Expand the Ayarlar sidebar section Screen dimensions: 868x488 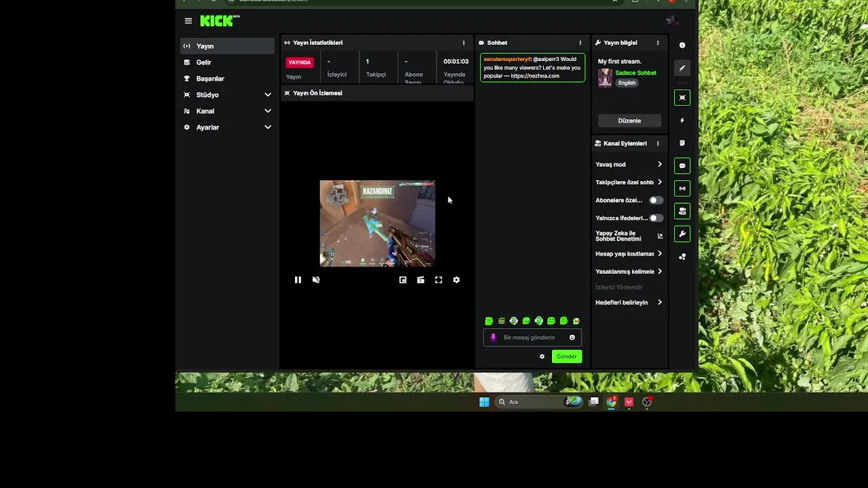click(x=227, y=127)
